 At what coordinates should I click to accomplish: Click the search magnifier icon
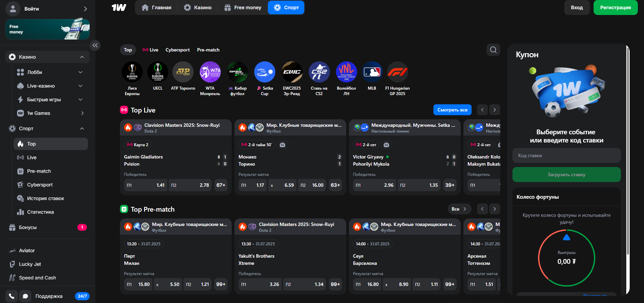493,50
